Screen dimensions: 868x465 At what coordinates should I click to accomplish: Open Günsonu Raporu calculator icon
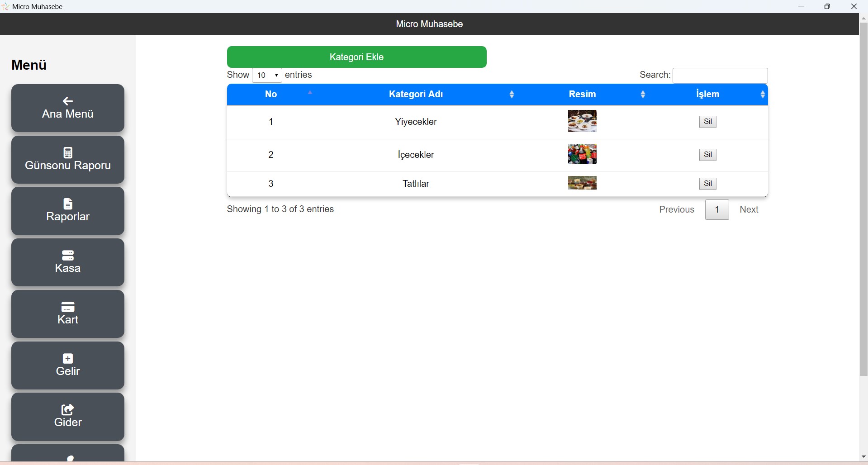[68, 153]
